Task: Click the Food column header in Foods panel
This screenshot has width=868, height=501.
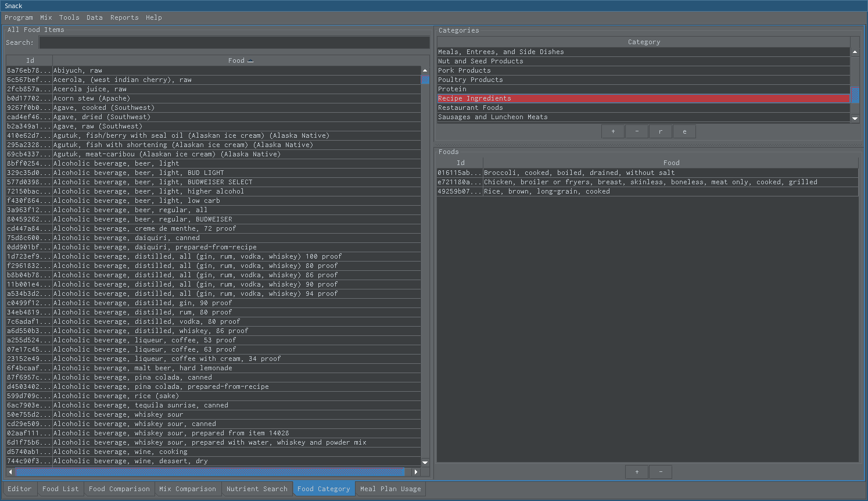Action: (x=671, y=163)
